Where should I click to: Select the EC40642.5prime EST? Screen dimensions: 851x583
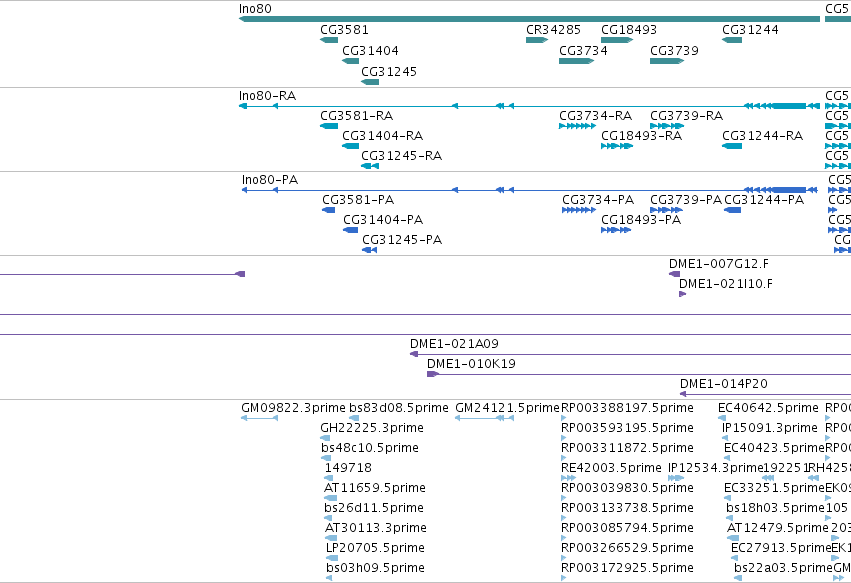coord(722,418)
